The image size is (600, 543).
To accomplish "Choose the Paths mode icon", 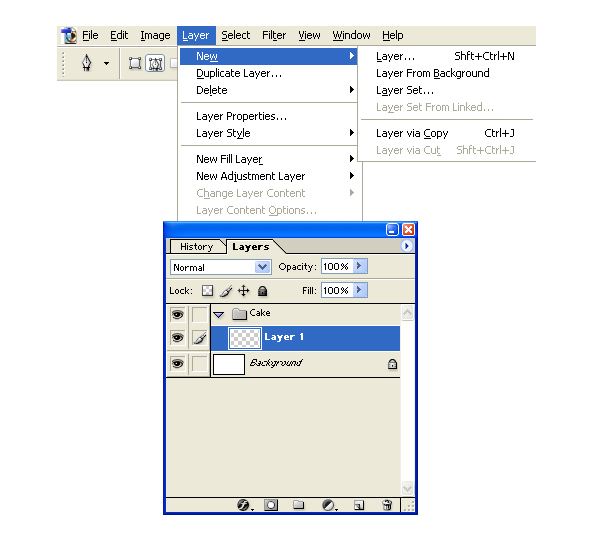I will pyautogui.click(x=155, y=64).
